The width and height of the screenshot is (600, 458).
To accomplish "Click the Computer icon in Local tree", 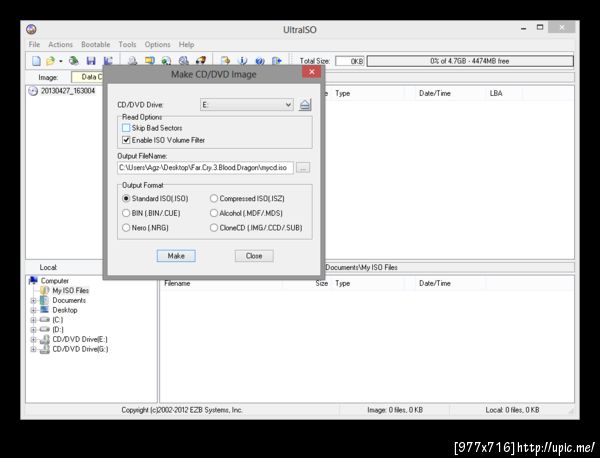I will pos(33,280).
